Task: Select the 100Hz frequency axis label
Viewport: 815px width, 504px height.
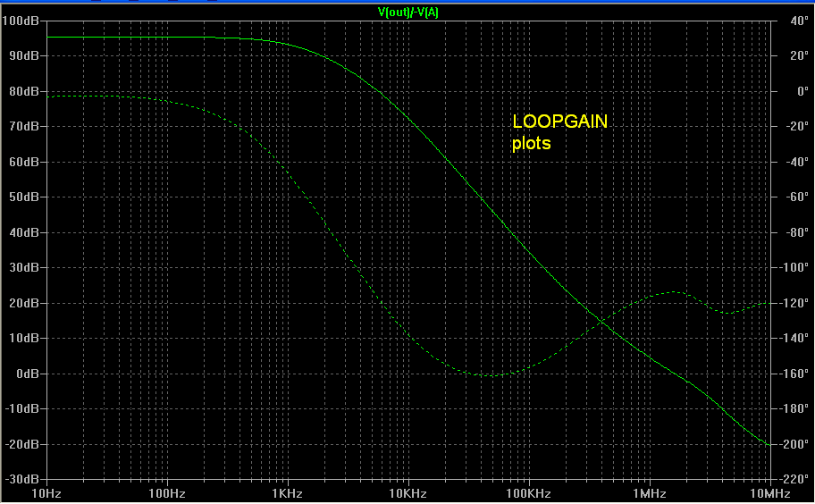Action: (x=167, y=493)
